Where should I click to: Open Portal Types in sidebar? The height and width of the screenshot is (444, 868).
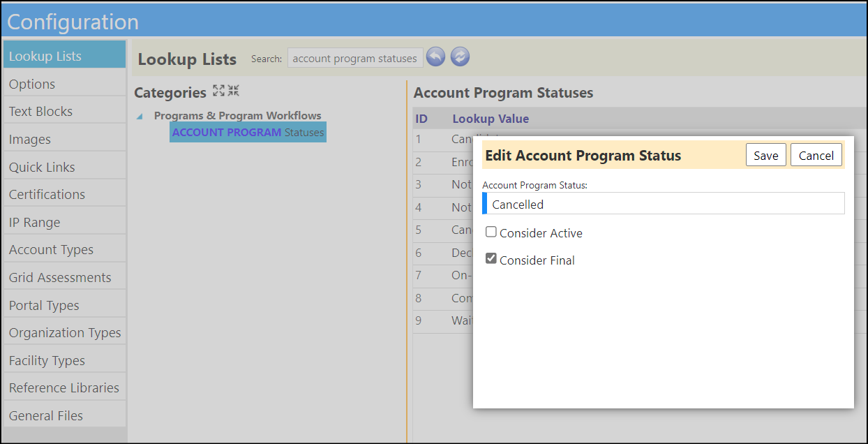pyautogui.click(x=64, y=305)
